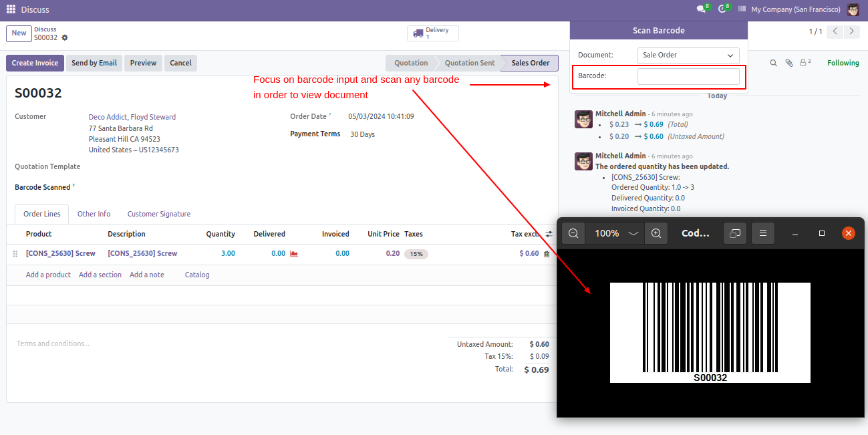Select the Quotation Sent status stage

[x=470, y=63]
